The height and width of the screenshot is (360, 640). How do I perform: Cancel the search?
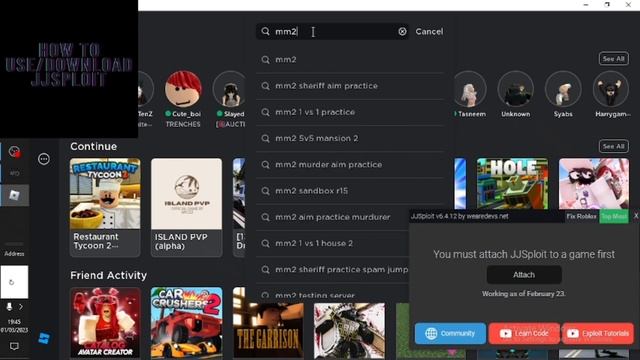click(x=429, y=31)
